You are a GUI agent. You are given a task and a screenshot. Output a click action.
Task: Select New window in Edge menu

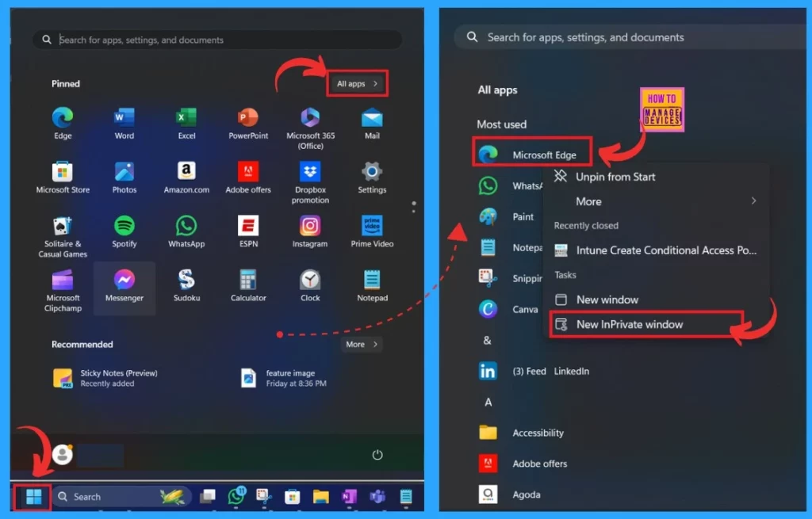tap(656, 300)
